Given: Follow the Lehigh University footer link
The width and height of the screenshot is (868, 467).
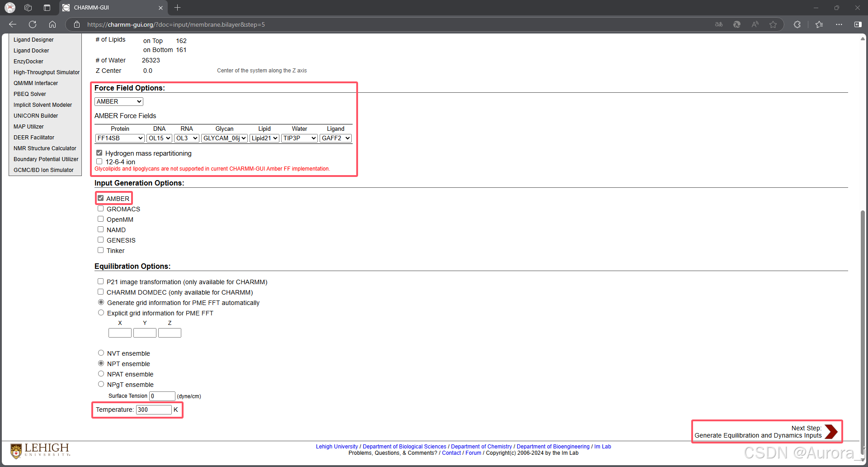Looking at the screenshot, I should click(x=337, y=447).
